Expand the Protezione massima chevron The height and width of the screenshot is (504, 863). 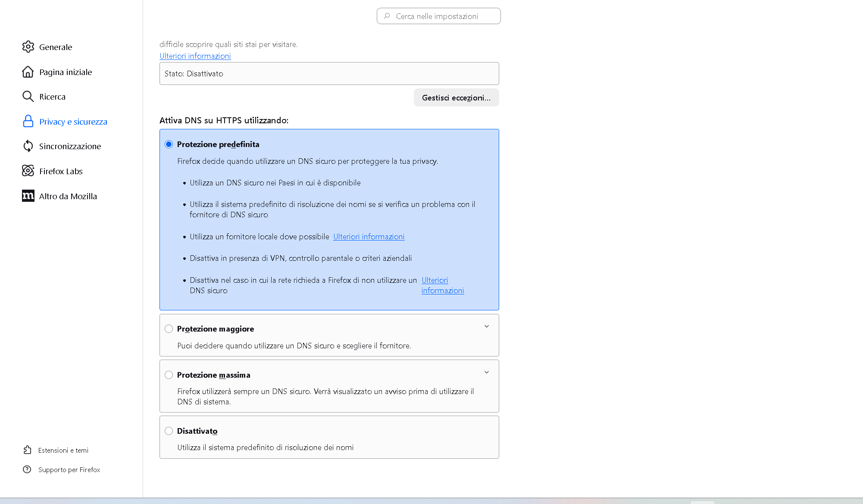[x=487, y=373]
